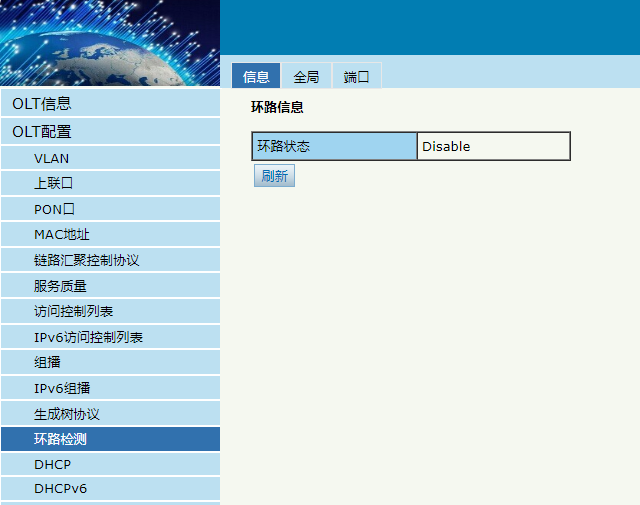
Task: Open the IPv6组播 menu item
Action: click(x=111, y=388)
